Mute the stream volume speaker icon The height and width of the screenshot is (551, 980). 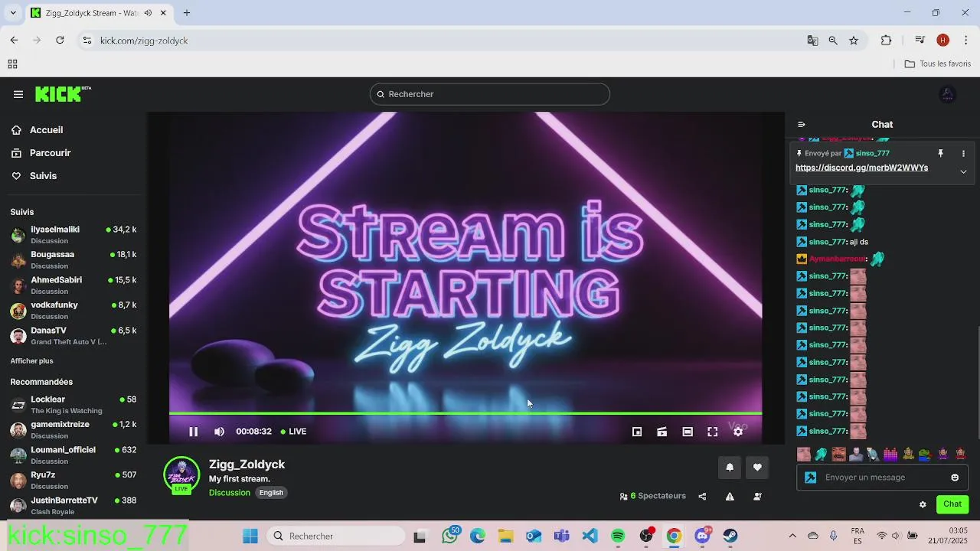coord(219,432)
